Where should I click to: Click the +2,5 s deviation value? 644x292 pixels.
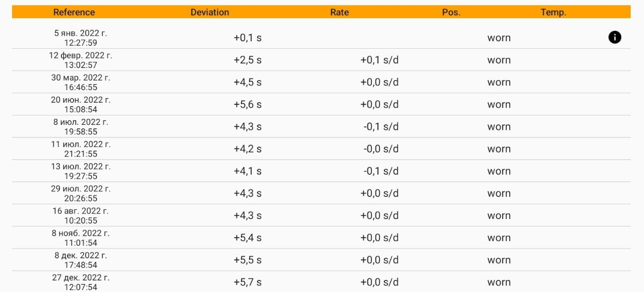point(248,60)
